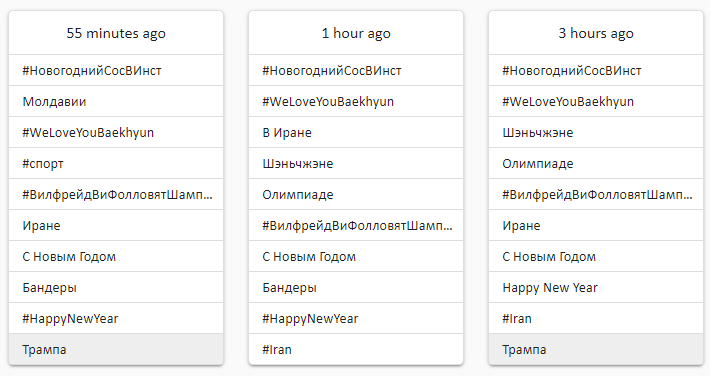Click the 1 hour ago header

(x=356, y=33)
